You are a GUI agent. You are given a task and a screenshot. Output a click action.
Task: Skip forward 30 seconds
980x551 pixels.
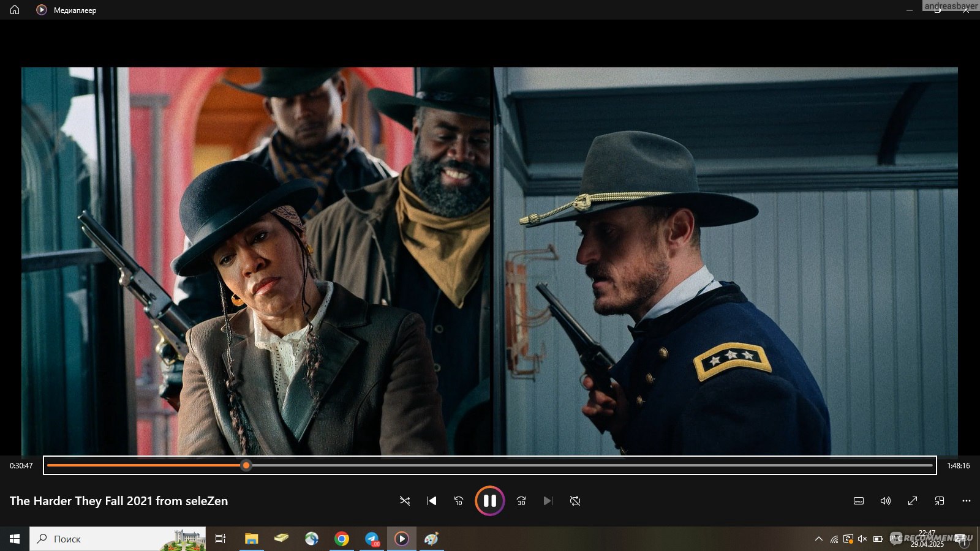tap(521, 501)
